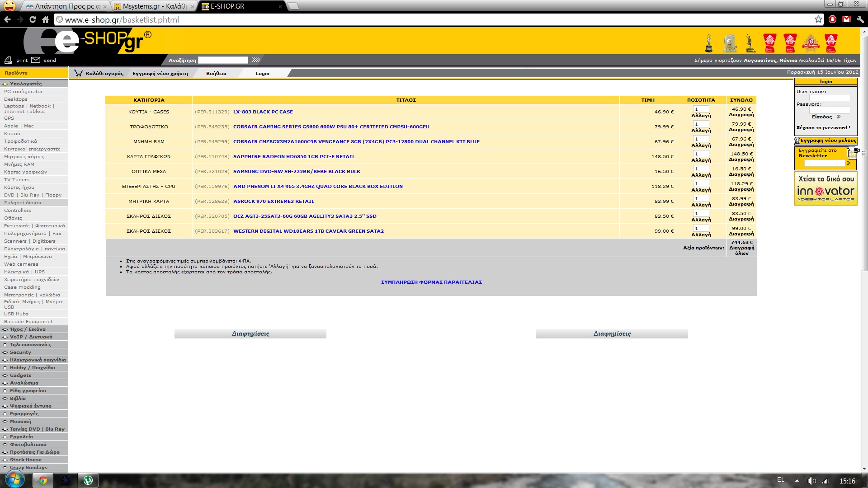Click the network signal tray icon

point(826,481)
